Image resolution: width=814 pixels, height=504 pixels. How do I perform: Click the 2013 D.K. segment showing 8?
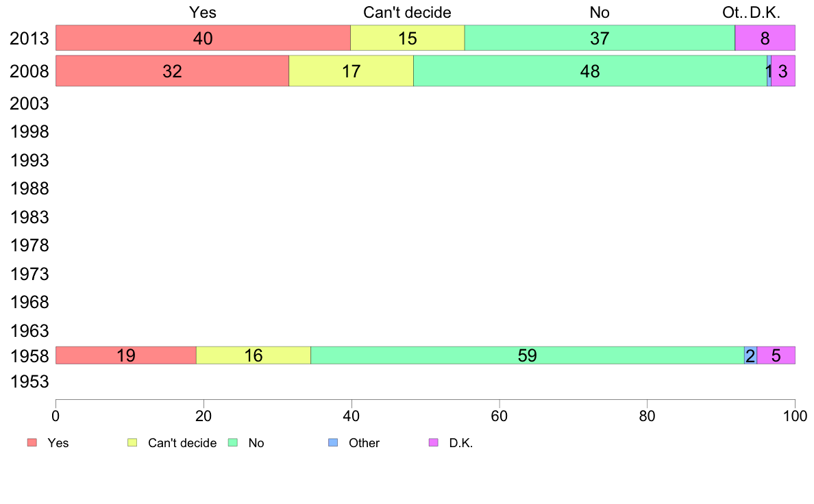(x=765, y=38)
